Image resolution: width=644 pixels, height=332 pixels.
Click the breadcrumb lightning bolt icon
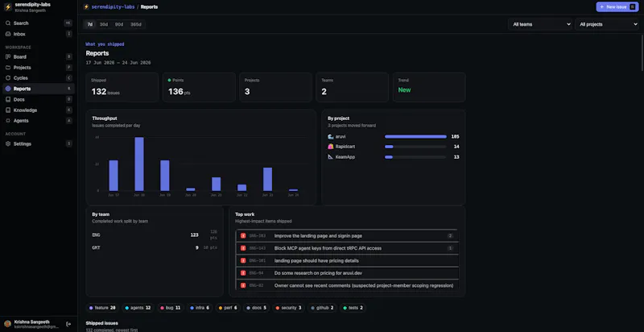(86, 7)
